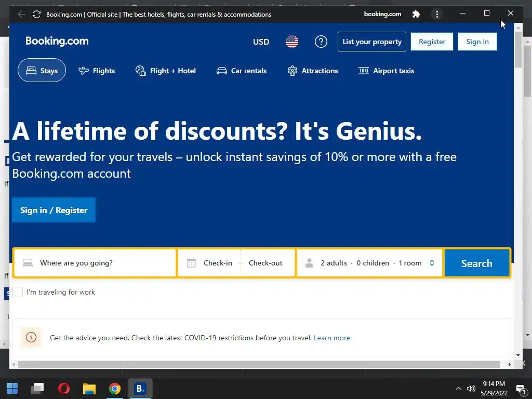Select the Flights tab
Screen dimensions: 532x399
point(97,71)
